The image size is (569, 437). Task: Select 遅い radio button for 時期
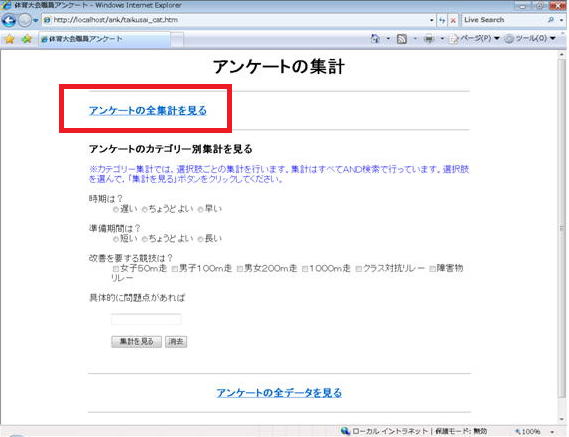[116, 209]
